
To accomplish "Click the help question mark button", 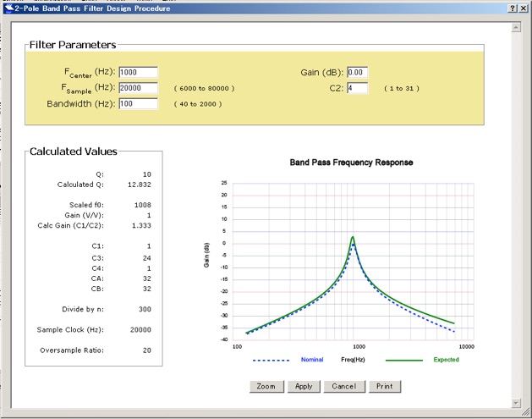I will (513, 8).
